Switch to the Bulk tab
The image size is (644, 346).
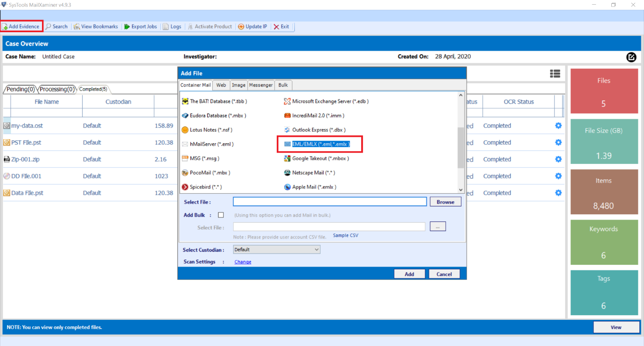pos(283,85)
